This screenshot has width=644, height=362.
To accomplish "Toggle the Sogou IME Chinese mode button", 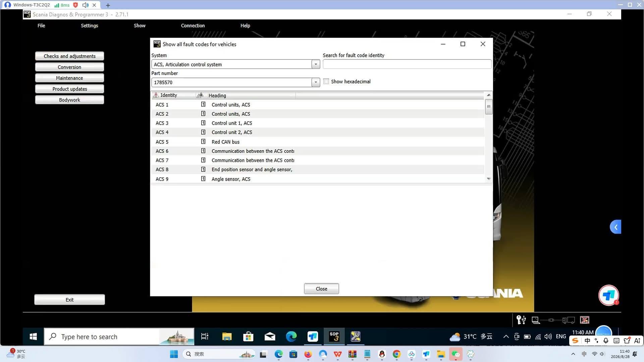I will [x=587, y=341].
